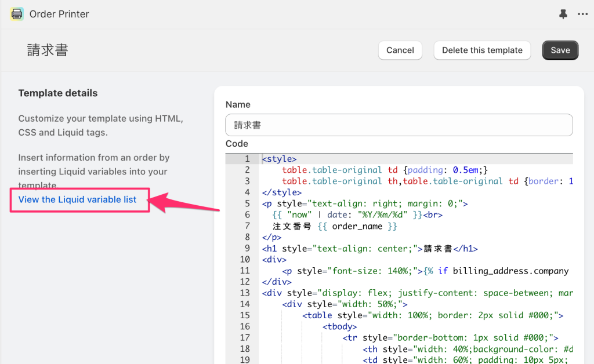Click billing_address.company code on line 11
The image size is (594, 364).
pyautogui.click(x=510, y=271)
